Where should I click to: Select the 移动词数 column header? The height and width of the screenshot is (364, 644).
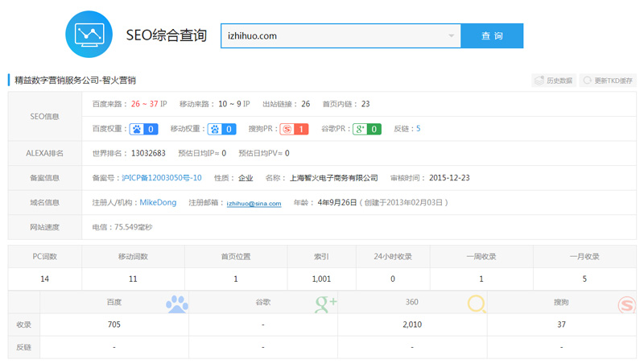[133, 257]
